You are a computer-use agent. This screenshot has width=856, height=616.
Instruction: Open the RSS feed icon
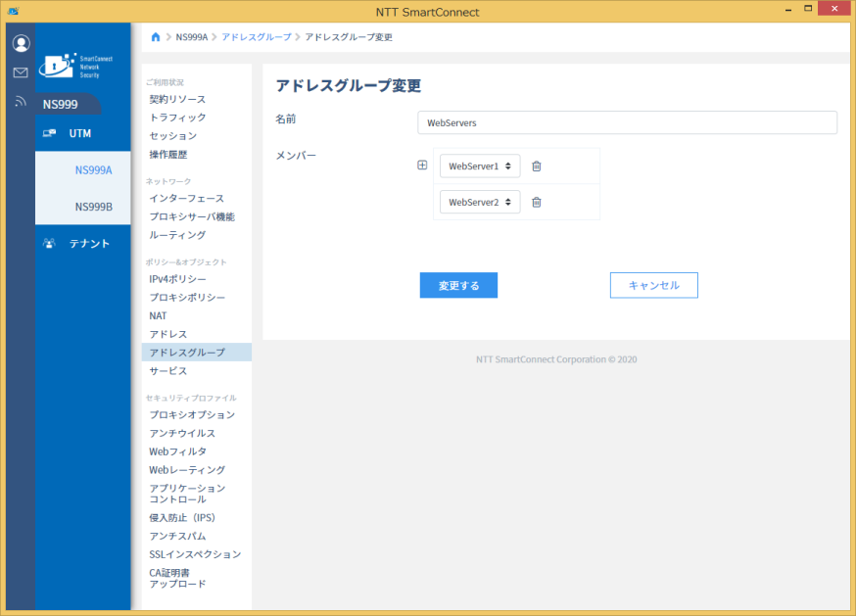tap(21, 101)
